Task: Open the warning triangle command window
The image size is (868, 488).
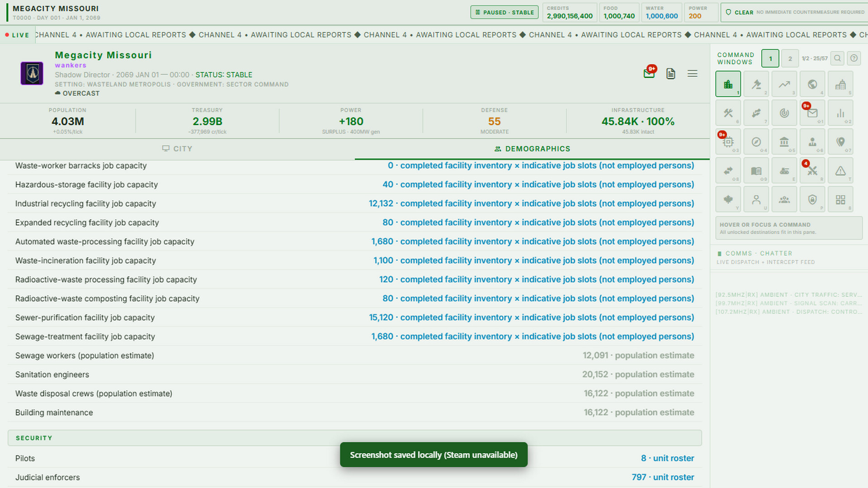Action: (840, 171)
